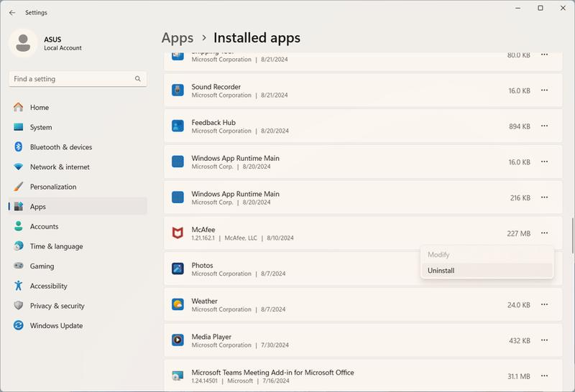Click the Sound Recorder app icon

(178, 90)
